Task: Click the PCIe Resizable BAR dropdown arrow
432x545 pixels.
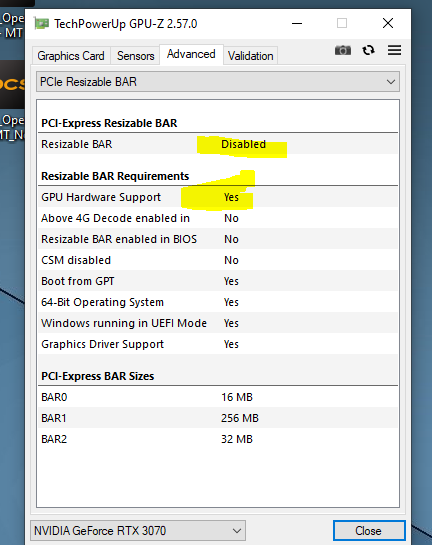Action: 391,82
